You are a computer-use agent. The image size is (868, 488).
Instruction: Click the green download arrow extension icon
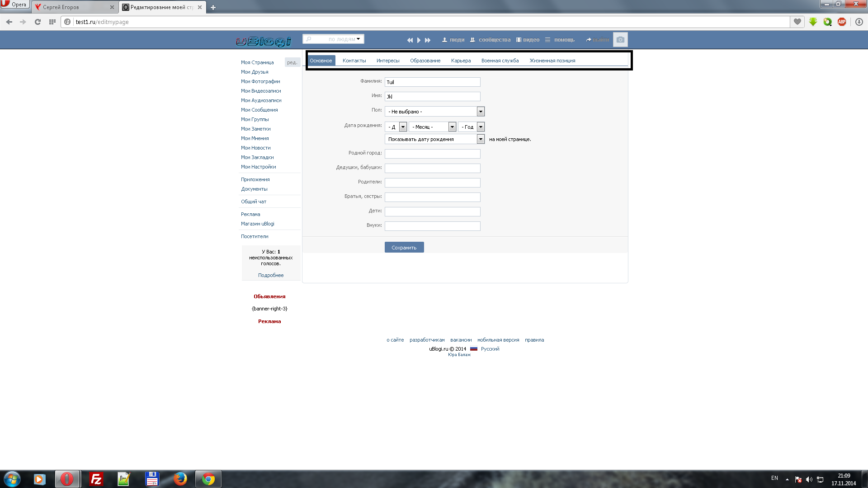click(813, 22)
